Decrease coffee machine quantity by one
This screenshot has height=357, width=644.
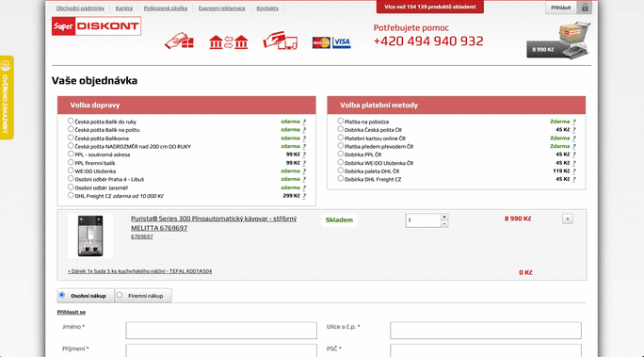coord(444,224)
